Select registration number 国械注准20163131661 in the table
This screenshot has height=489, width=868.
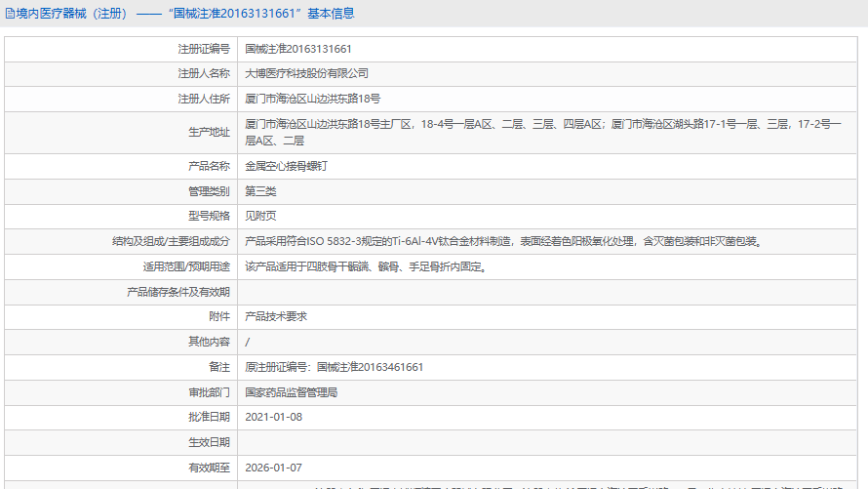tap(298, 49)
